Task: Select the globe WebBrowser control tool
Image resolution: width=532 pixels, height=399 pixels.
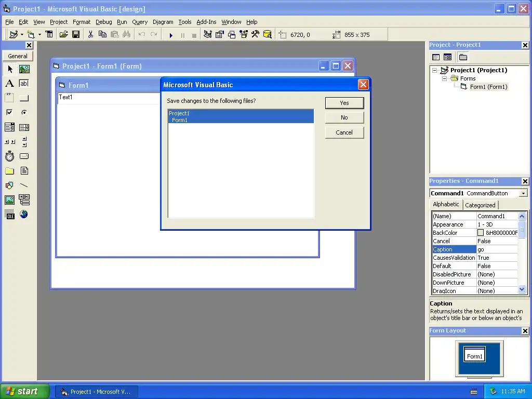Action: (24, 215)
